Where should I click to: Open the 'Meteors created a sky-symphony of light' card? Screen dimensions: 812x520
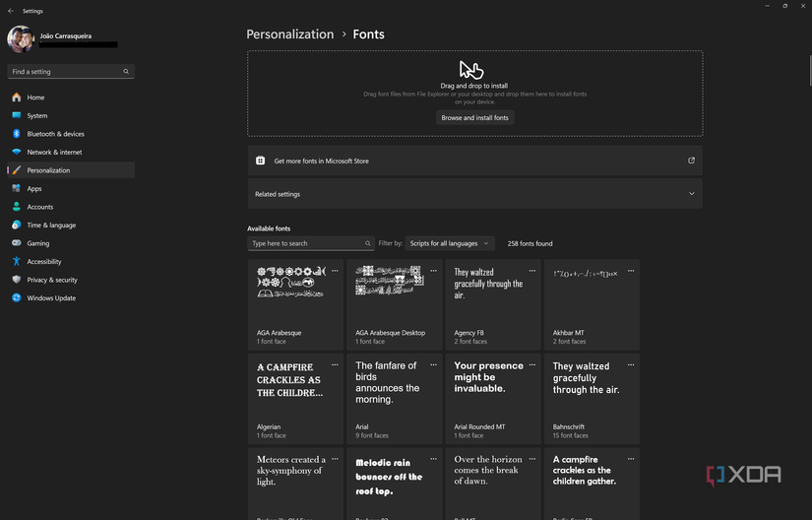295,484
